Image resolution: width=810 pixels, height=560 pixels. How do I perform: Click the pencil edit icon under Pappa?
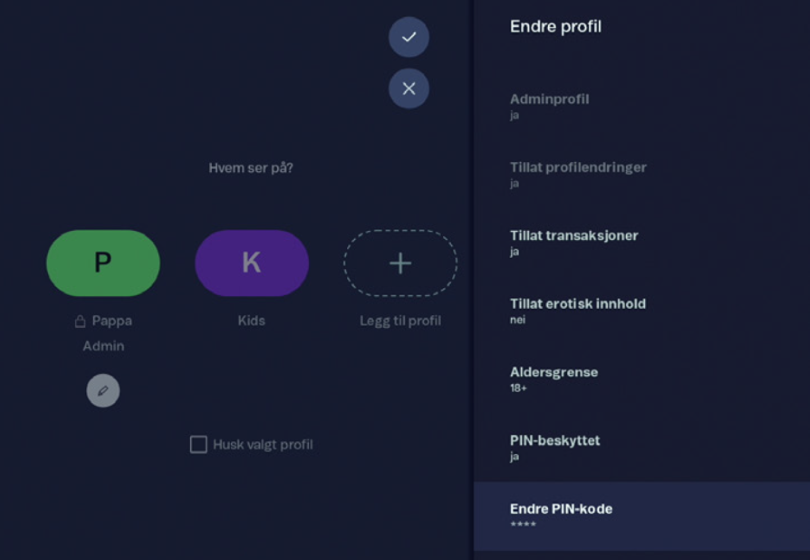point(103,391)
